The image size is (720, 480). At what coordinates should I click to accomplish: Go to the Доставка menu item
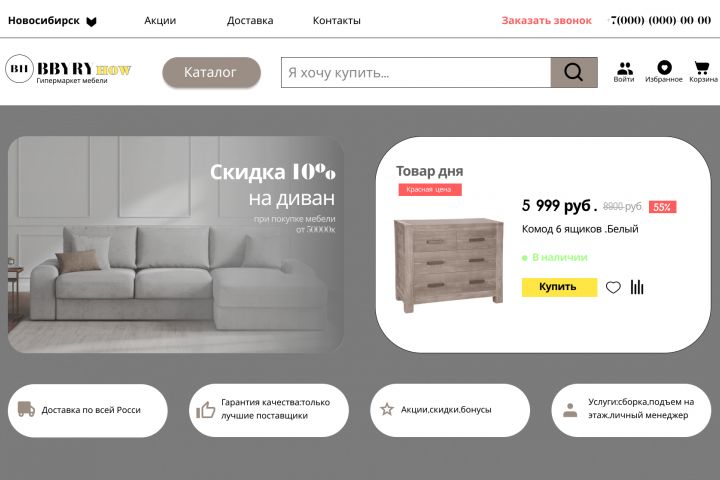click(250, 21)
